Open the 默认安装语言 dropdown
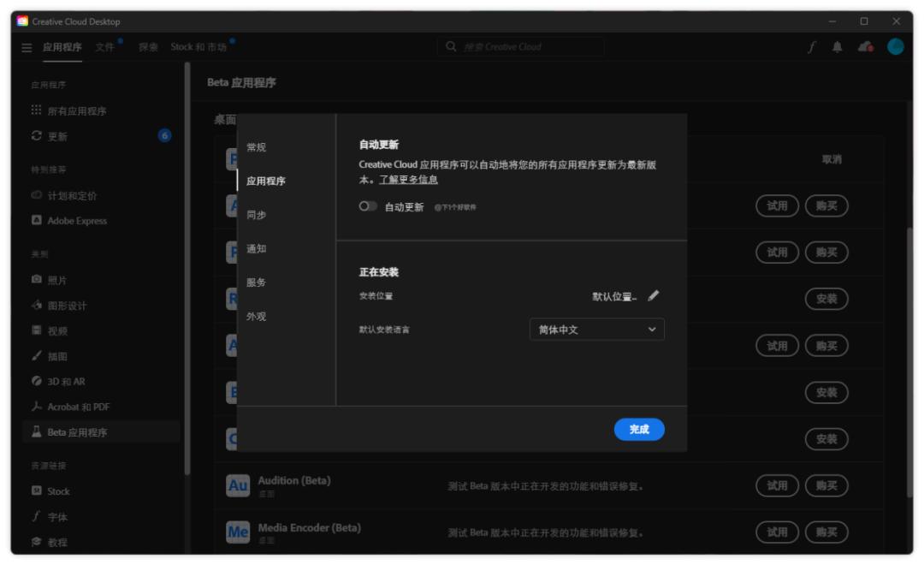The width and height of the screenshot is (924, 565). pyautogui.click(x=596, y=329)
